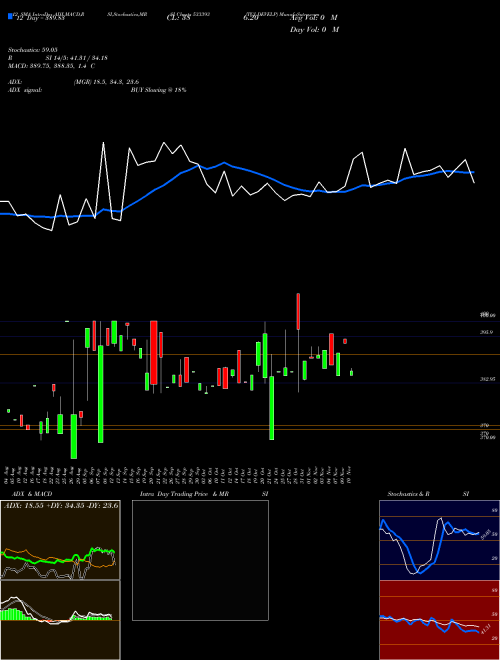Screen dimensions: 500x660
Task: Open the ADX indicator chart panel
Action: [x=60, y=540]
